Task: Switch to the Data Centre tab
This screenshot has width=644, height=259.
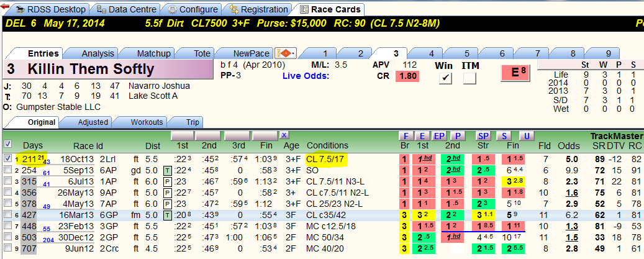Action: click(128, 9)
